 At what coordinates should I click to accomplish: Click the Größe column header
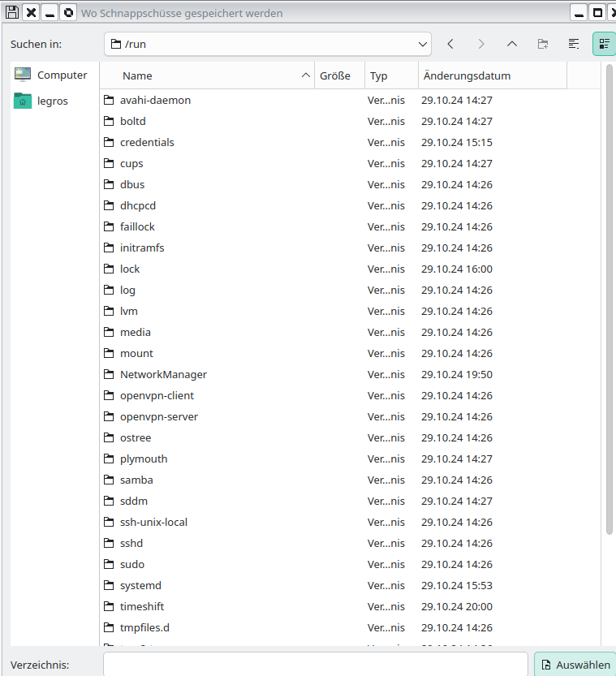coord(335,75)
